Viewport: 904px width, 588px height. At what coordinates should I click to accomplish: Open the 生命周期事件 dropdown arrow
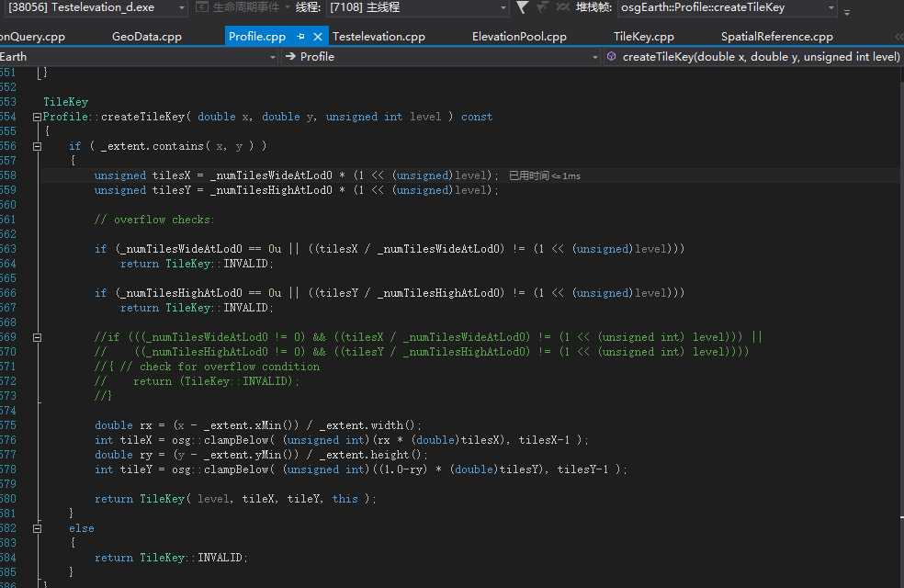pyautogui.click(x=288, y=7)
